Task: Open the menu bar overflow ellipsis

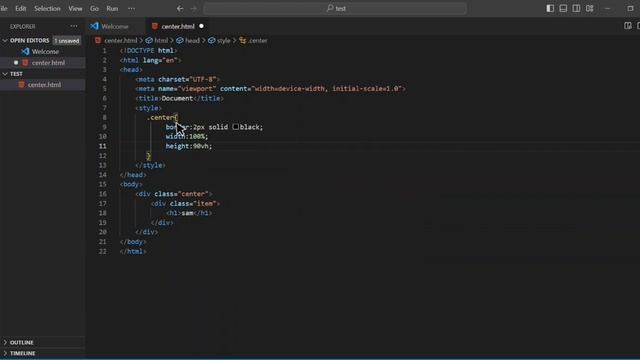Action: [x=131, y=8]
